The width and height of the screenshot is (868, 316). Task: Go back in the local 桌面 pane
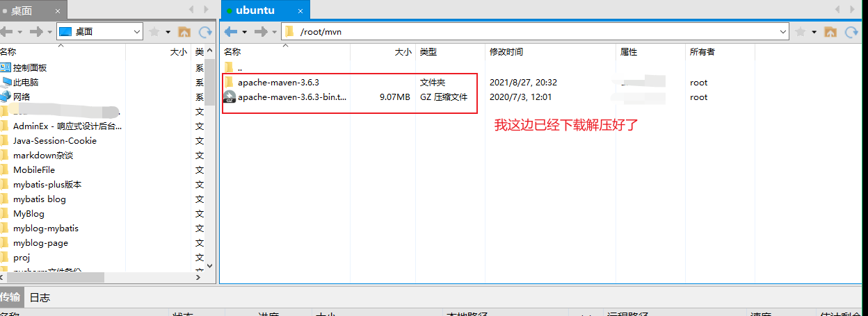point(6,32)
